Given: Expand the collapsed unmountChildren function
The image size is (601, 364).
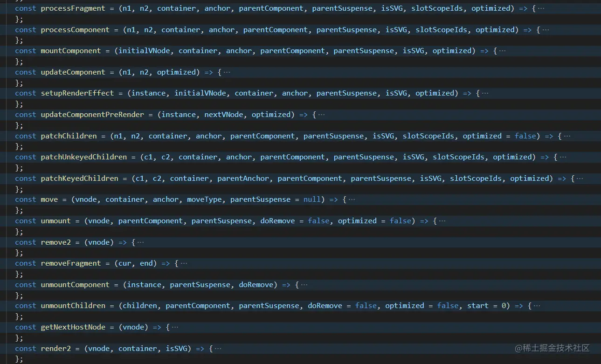Looking at the screenshot, I should tap(536, 306).
